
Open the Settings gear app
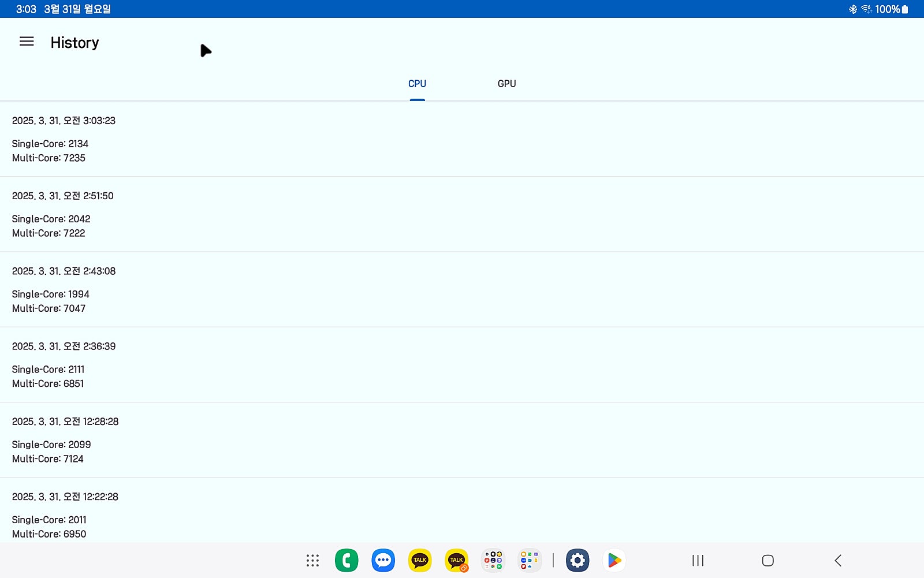click(577, 560)
